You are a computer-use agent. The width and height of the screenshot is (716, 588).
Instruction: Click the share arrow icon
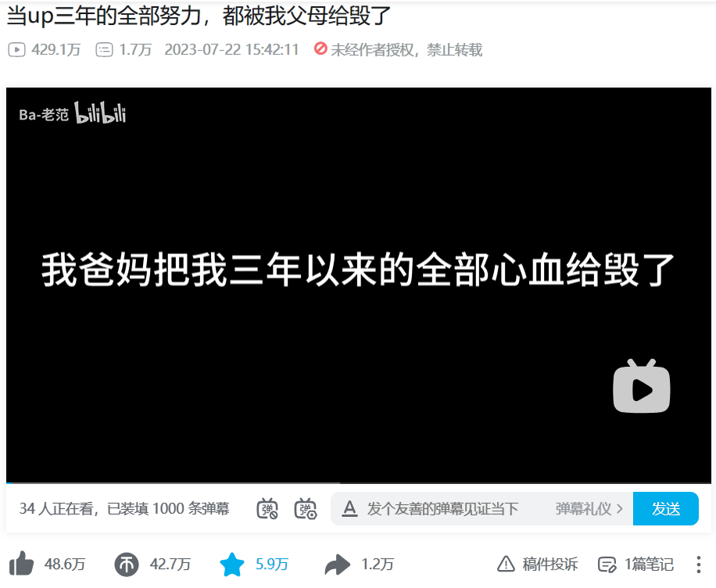[x=338, y=565]
